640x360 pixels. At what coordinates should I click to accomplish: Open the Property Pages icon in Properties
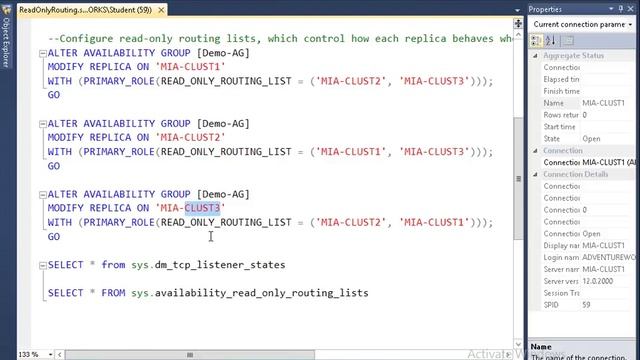pos(568,40)
